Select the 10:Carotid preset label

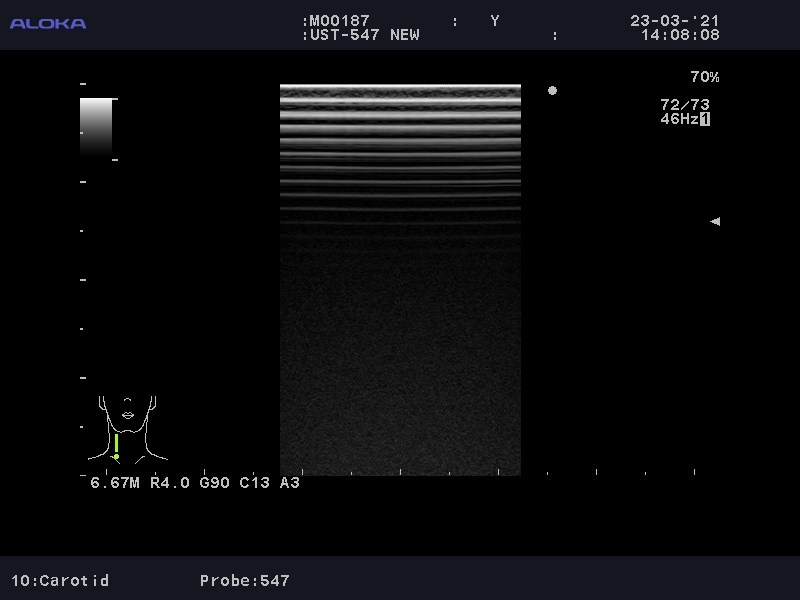tap(60, 580)
